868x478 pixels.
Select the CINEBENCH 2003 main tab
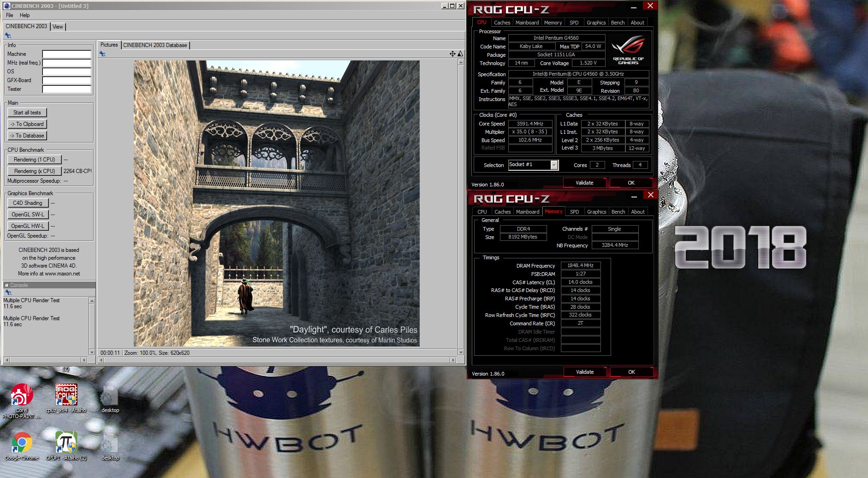26,26
